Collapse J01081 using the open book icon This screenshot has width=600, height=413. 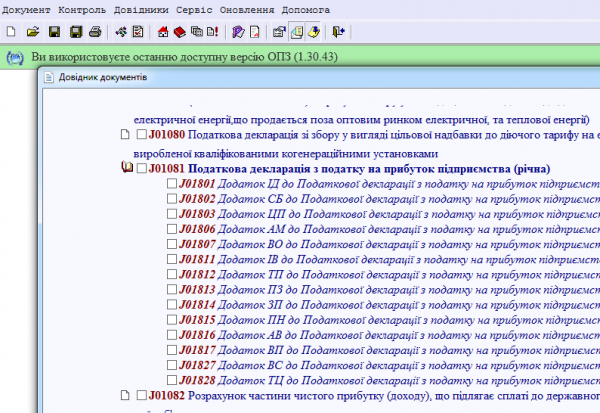127,167
